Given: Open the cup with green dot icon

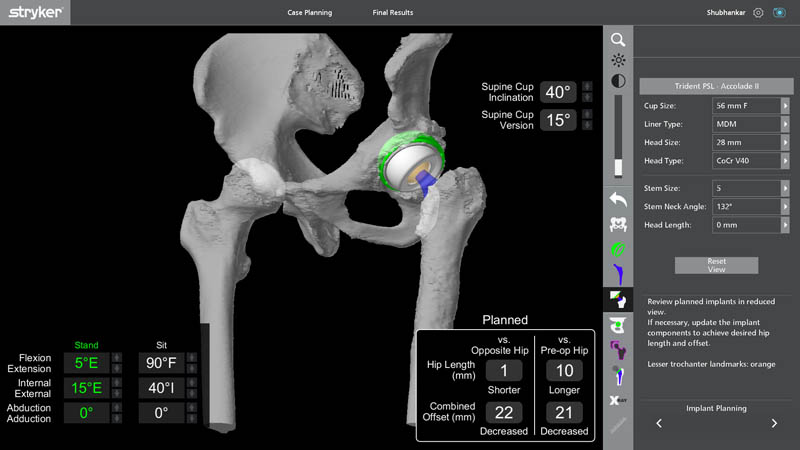Looking at the screenshot, I should [x=618, y=325].
